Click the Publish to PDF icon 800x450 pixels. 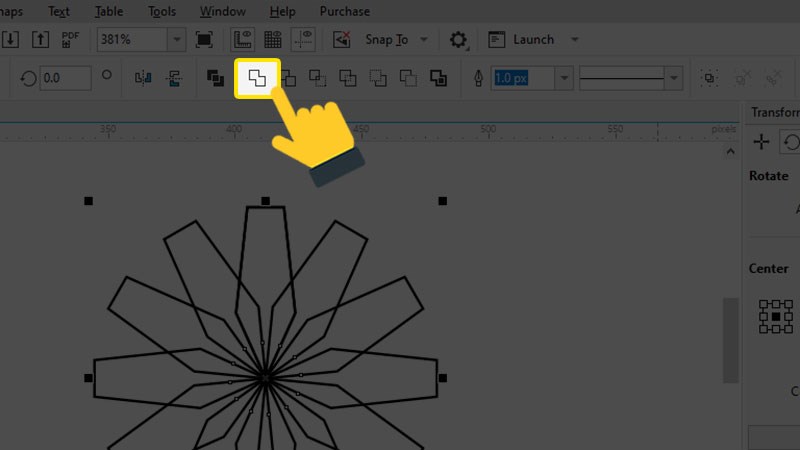[70, 40]
